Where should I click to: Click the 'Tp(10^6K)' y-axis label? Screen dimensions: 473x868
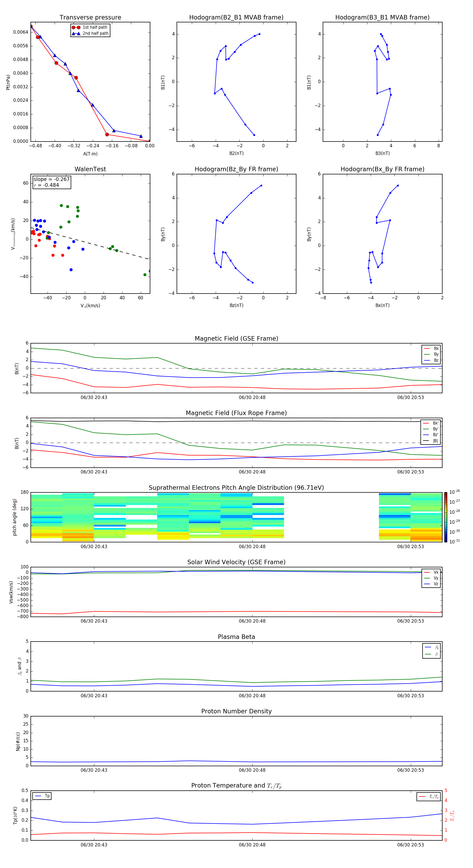click(x=15, y=815)
